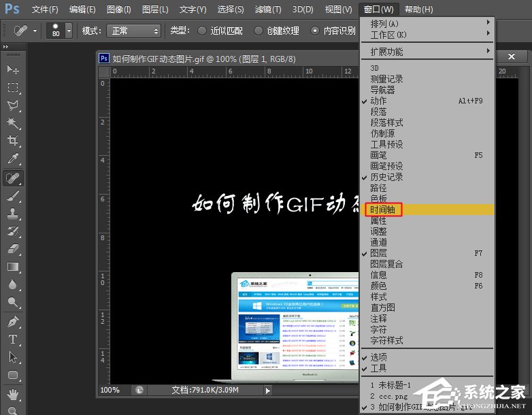Select the Blur tool
The width and height of the screenshot is (532, 415).
(x=13, y=284)
